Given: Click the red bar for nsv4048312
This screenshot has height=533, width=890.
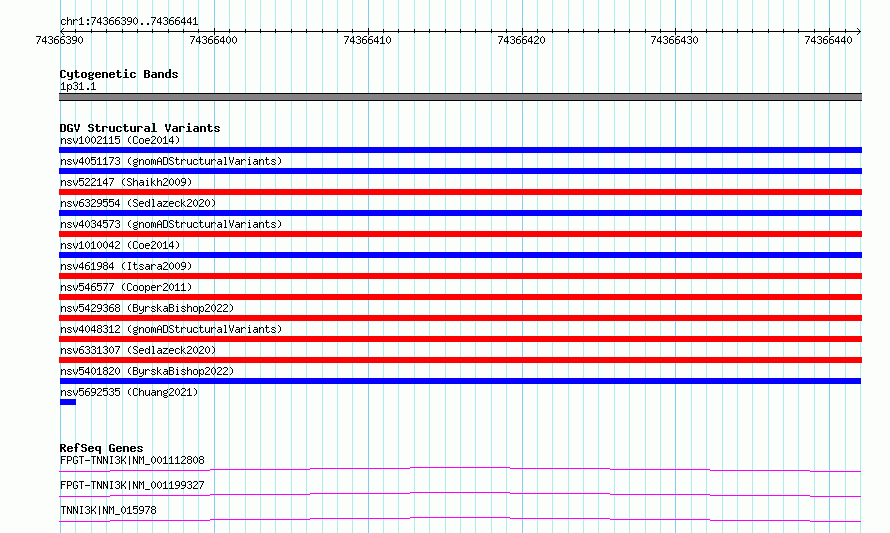Looking at the screenshot, I should [x=460, y=339].
